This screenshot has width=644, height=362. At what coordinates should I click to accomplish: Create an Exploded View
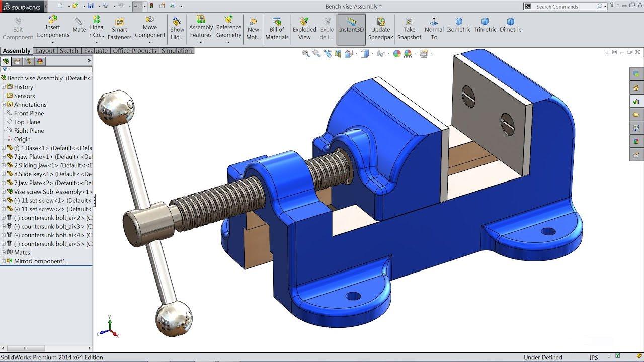click(304, 29)
